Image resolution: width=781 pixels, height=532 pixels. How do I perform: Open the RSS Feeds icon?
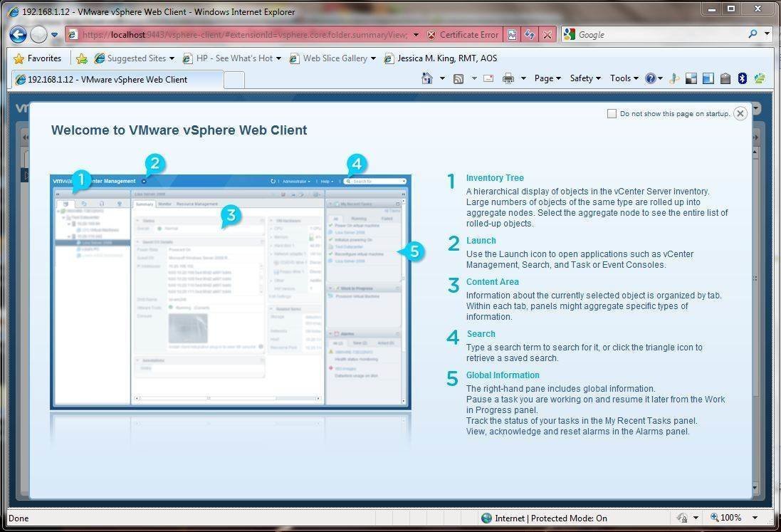(458, 78)
